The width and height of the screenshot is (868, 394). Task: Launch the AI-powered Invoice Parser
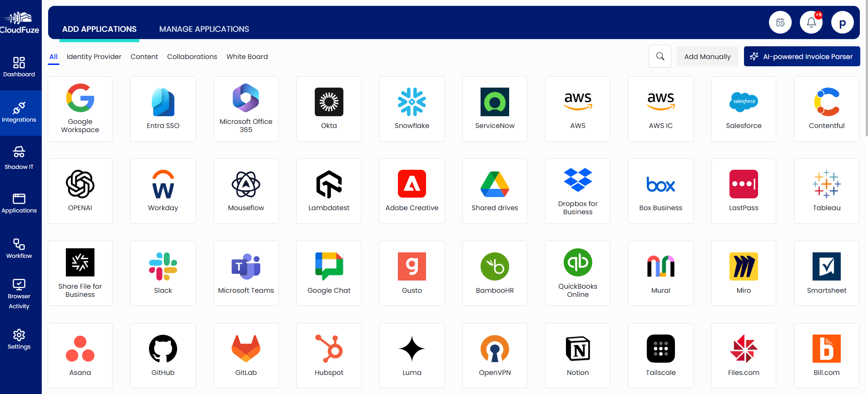[x=802, y=56]
